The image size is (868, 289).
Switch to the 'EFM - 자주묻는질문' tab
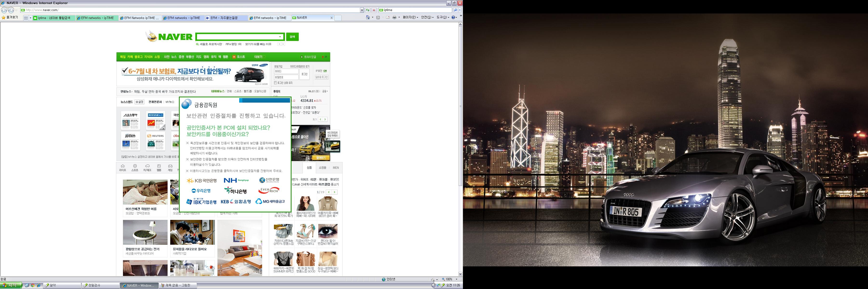click(x=226, y=18)
